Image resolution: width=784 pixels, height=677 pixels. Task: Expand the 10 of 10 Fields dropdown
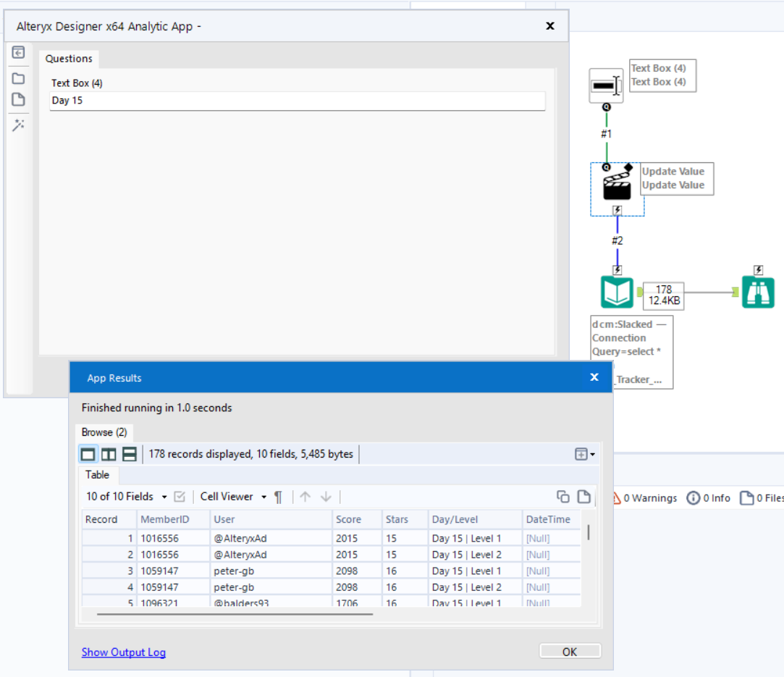click(x=127, y=497)
